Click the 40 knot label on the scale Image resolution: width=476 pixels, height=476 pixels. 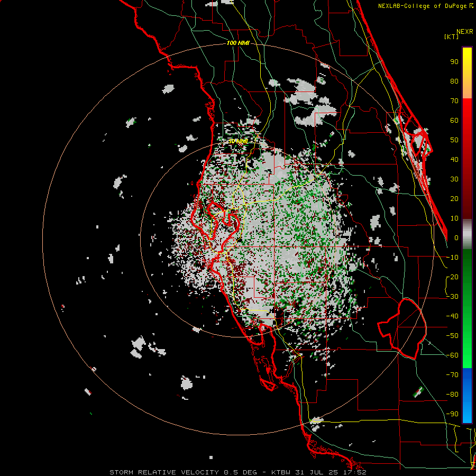click(454, 160)
